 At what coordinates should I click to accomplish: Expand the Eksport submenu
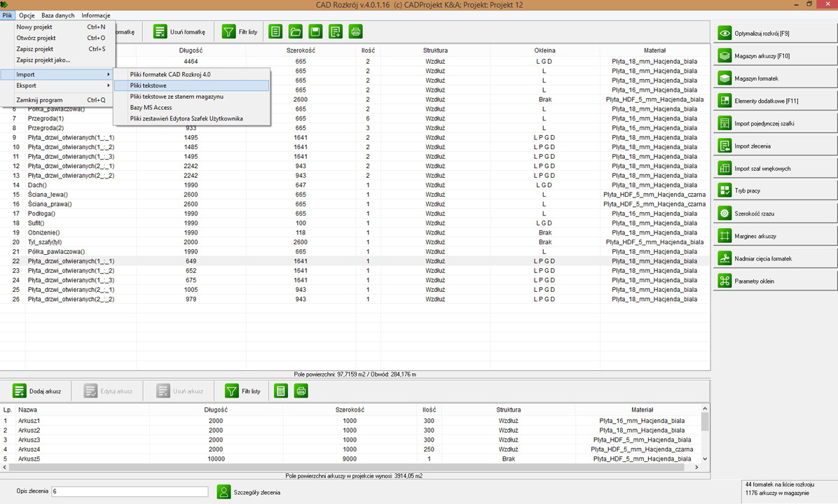pos(63,85)
